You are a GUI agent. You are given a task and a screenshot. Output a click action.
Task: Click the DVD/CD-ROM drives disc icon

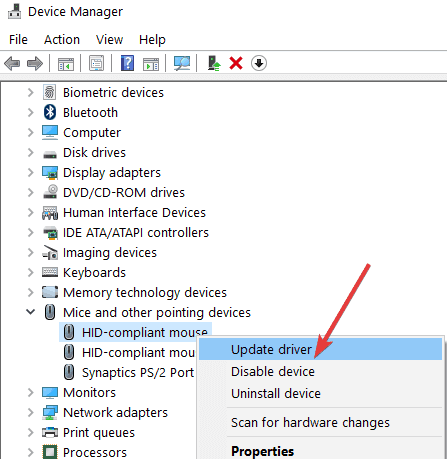50,192
